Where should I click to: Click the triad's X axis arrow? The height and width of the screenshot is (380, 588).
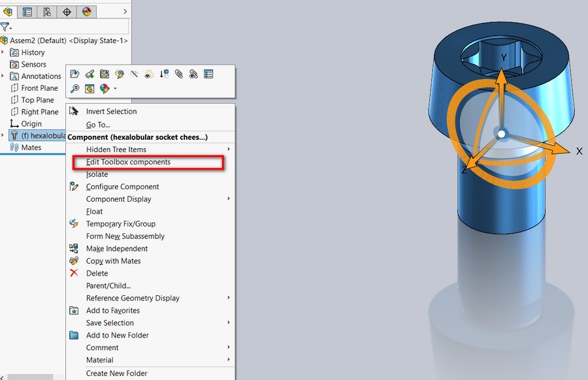point(558,148)
